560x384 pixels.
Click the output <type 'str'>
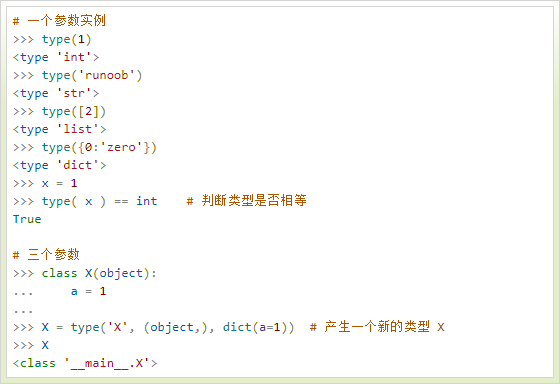click(56, 93)
